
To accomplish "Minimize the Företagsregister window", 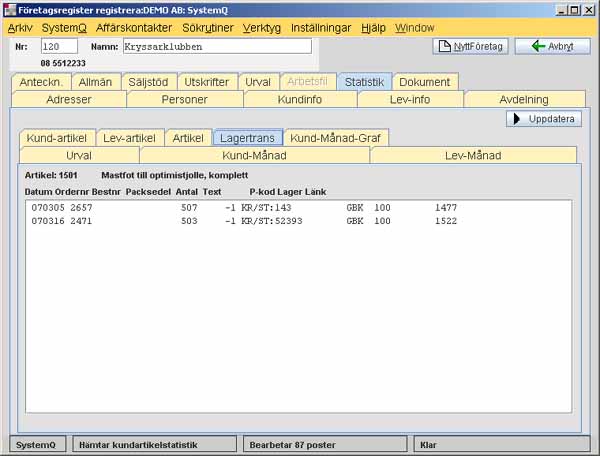I will click(x=561, y=10).
